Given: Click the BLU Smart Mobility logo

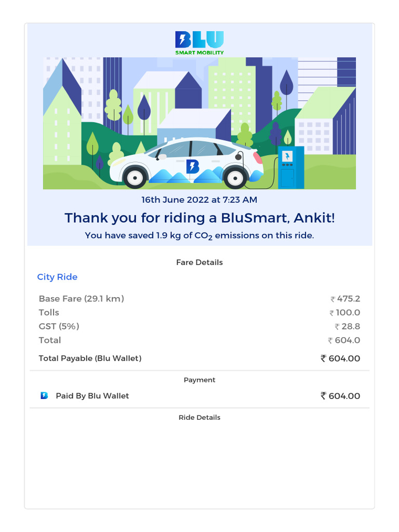Looking at the screenshot, I should (x=199, y=43).
